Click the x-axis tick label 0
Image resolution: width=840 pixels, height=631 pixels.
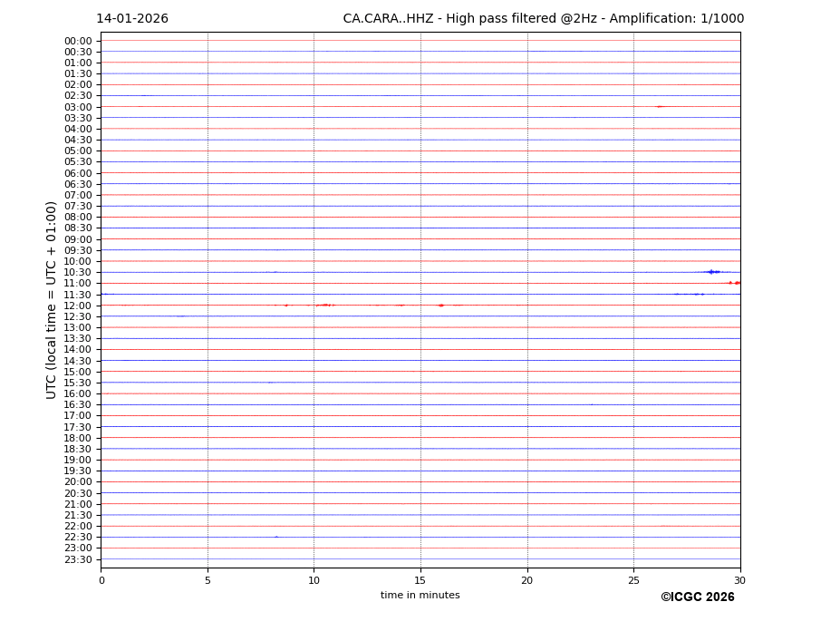(101, 580)
